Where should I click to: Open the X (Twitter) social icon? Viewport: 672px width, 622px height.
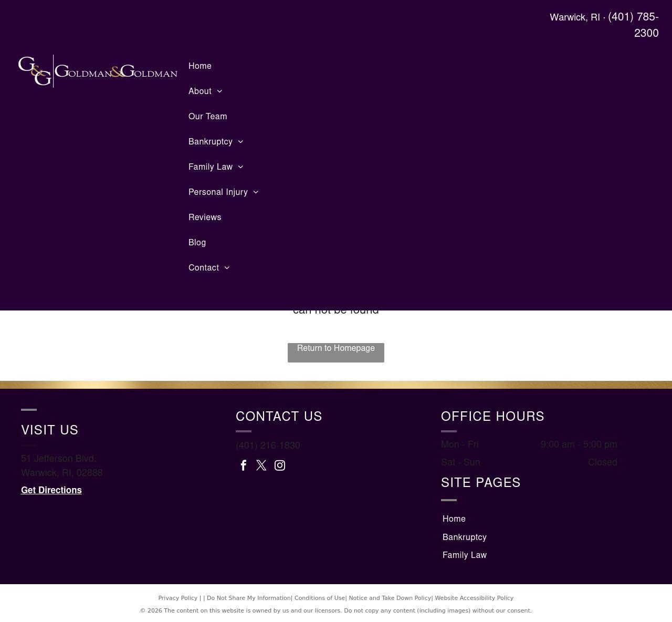click(x=261, y=465)
